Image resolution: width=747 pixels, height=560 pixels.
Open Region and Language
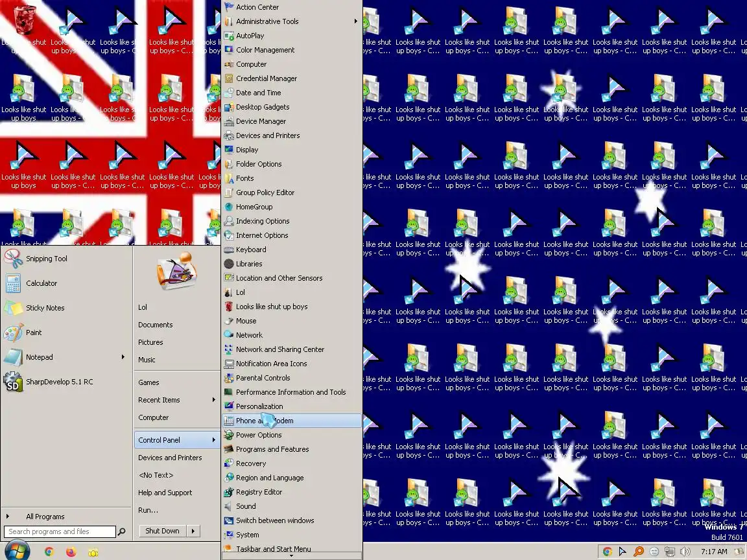pos(292,478)
